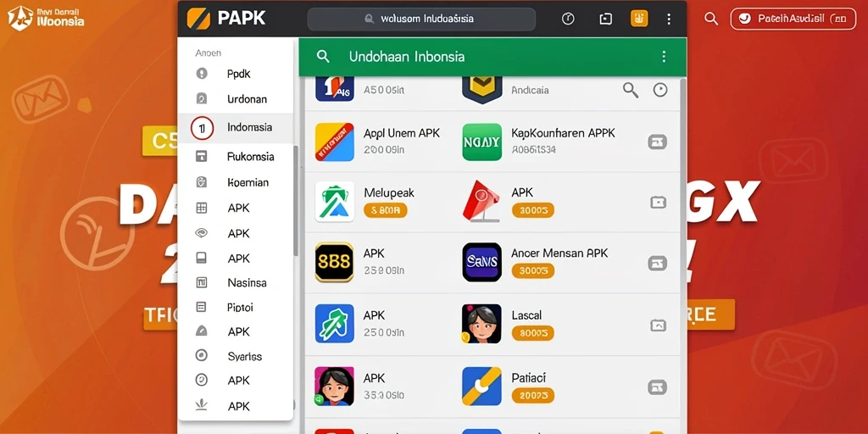Open the red triangle APK app icon
Viewport: 868px width, 434px height.
click(x=481, y=202)
